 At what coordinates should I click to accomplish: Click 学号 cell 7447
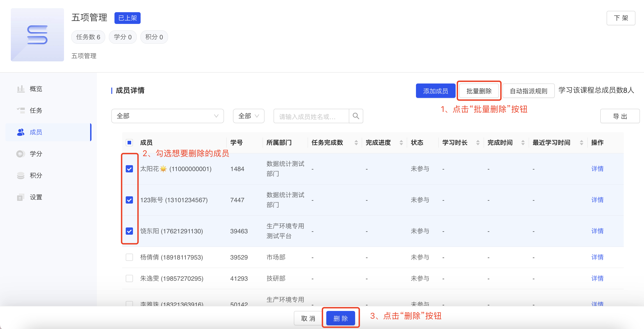click(237, 200)
